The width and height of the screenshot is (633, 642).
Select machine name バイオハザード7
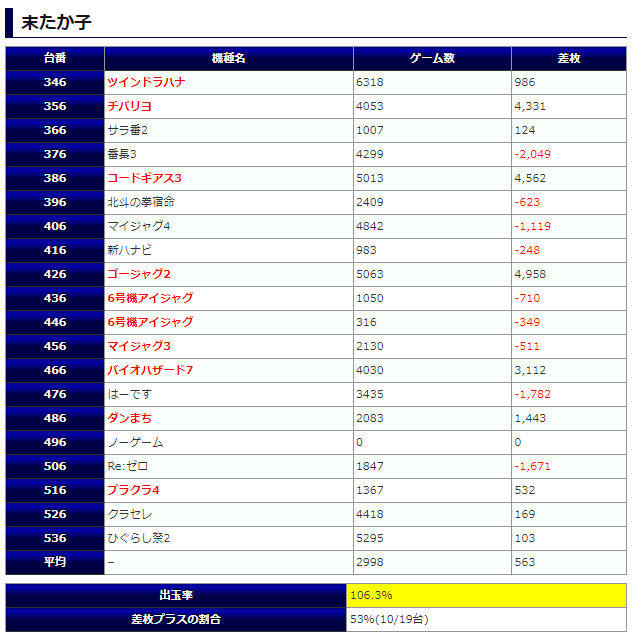pyautogui.click(x=150, y=370)
